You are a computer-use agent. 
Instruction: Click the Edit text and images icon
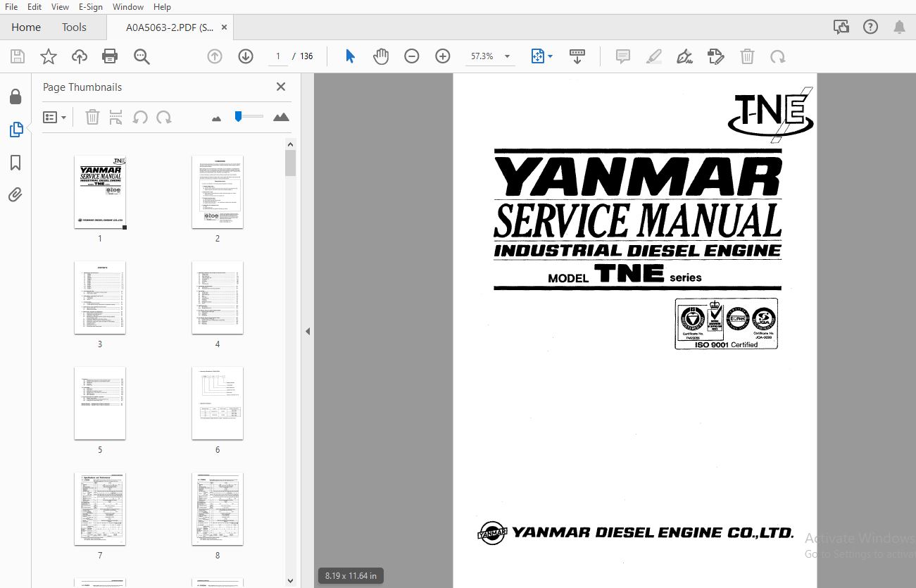pos(716,56)
